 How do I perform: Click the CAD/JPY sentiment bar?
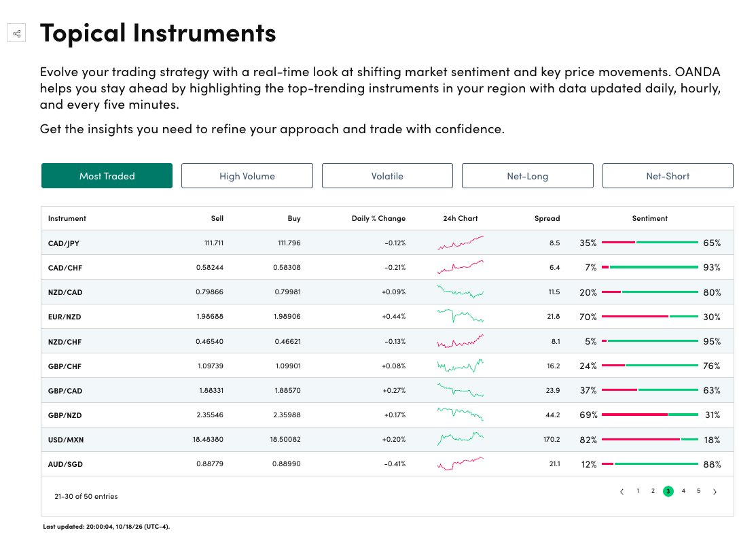click(650, 242)
